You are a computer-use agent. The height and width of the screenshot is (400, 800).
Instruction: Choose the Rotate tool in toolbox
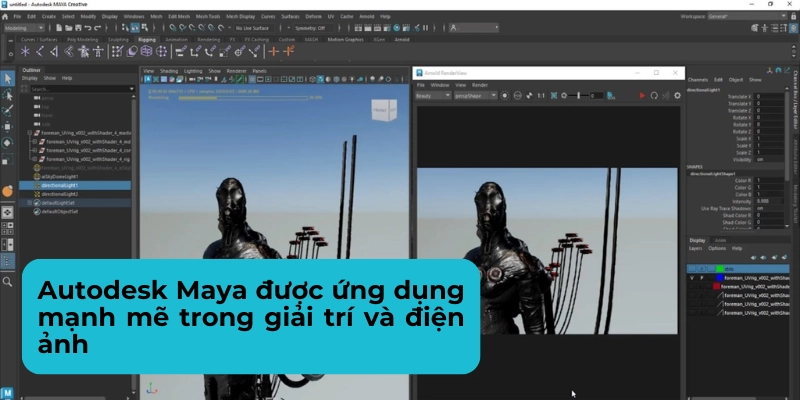7,142
